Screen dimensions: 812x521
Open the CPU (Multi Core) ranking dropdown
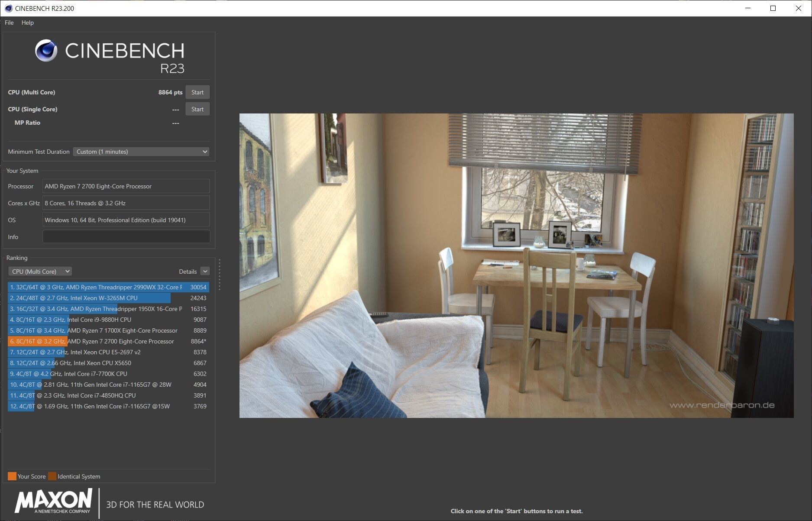coord(40,272)
